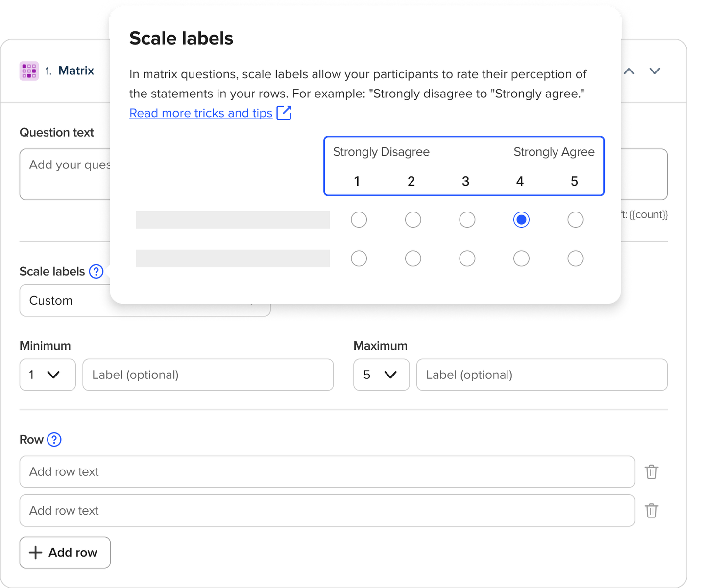Move question up with the up chevron

click(629, 71)
